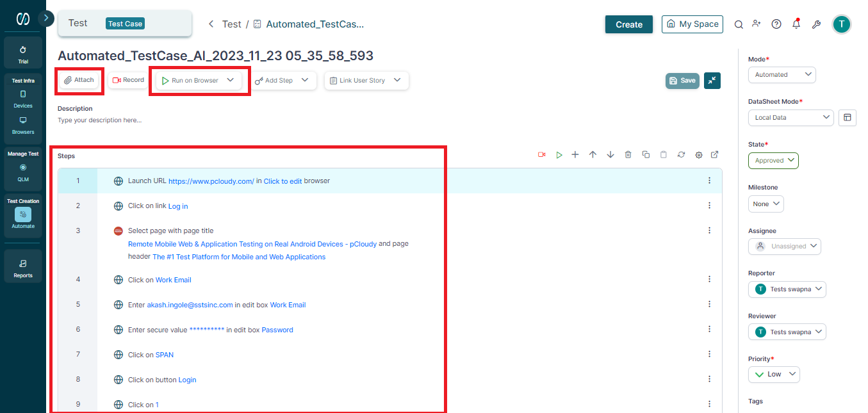The height and width of the screenshot is (413, 868).
Task: Open the Run on Browser dropdown
Action: 231,81
